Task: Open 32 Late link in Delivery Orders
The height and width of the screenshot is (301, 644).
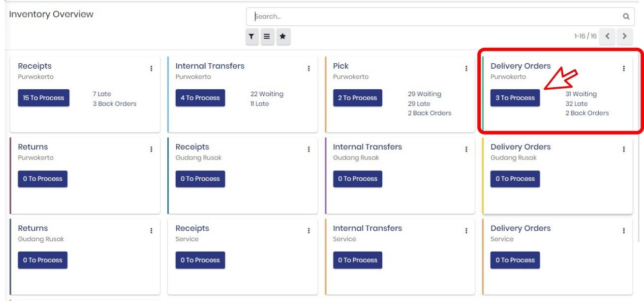Action: click(576, 104)
